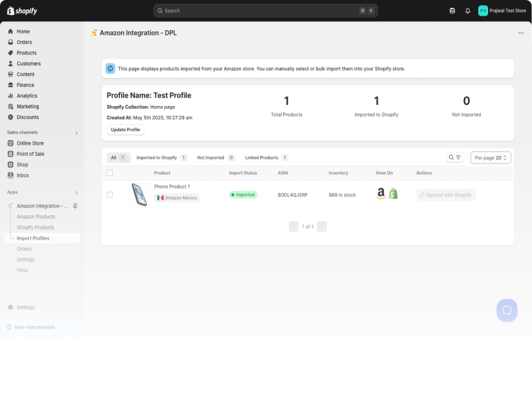View the product on Shopify store

pyautogui.click(x=392, y=194)
